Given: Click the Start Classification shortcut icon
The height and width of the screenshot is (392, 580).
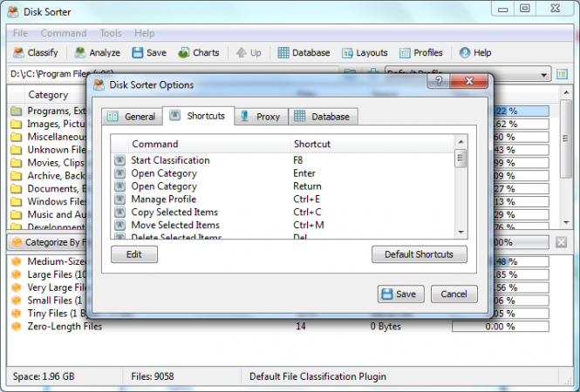Looking at the screenshot, I should (119, 160).
